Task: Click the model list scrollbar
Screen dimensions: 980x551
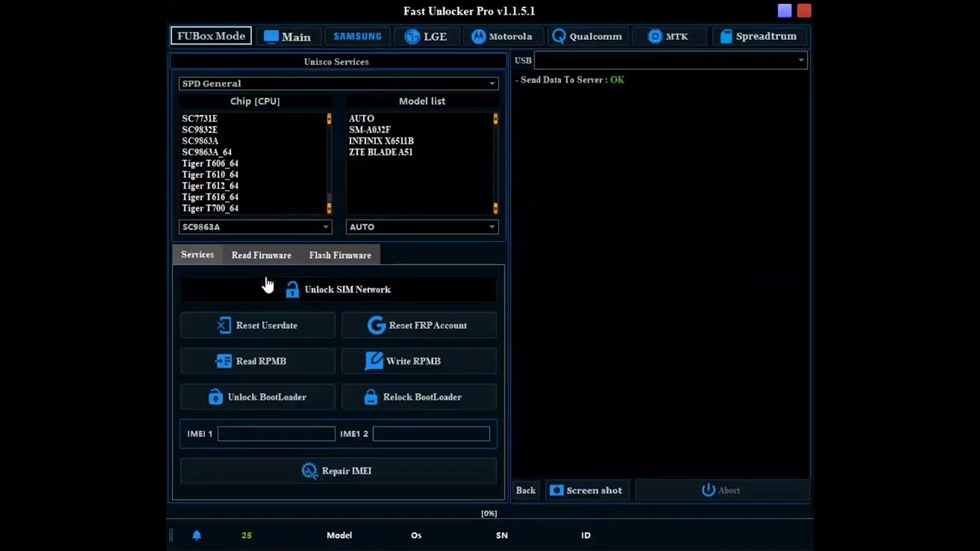Action: [495, 164]
